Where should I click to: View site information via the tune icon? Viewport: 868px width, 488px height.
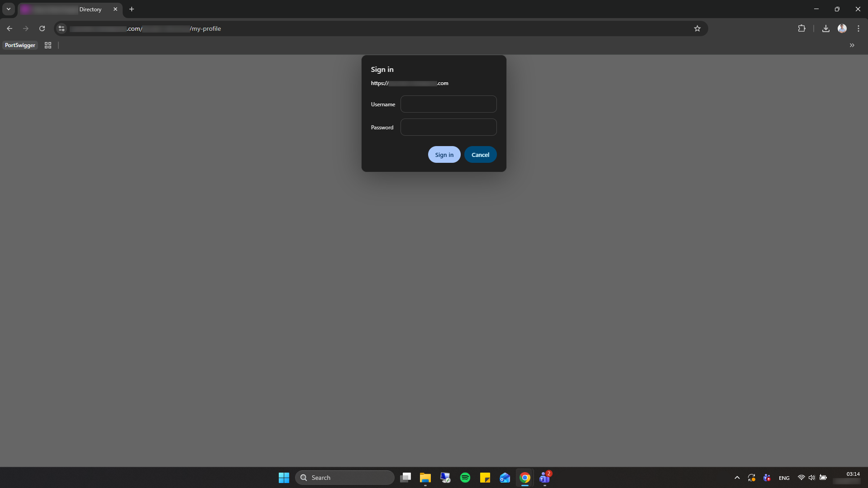(x=62, y=28)
